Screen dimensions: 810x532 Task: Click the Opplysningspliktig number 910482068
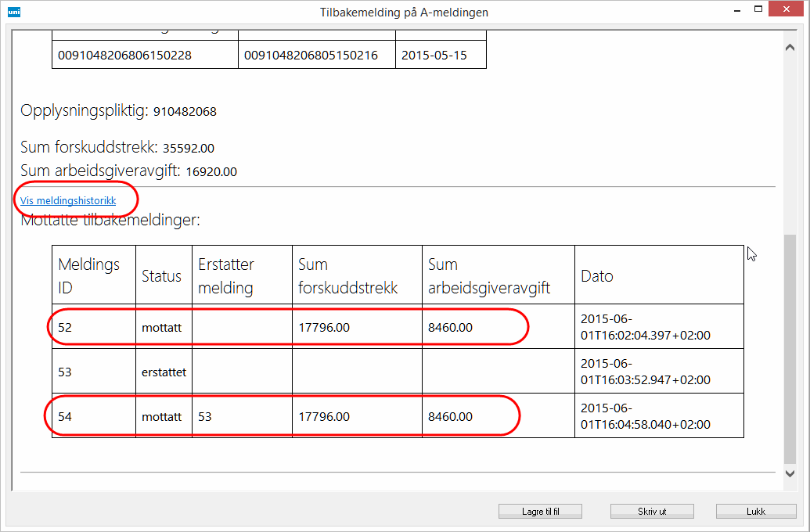coord(184,112)
